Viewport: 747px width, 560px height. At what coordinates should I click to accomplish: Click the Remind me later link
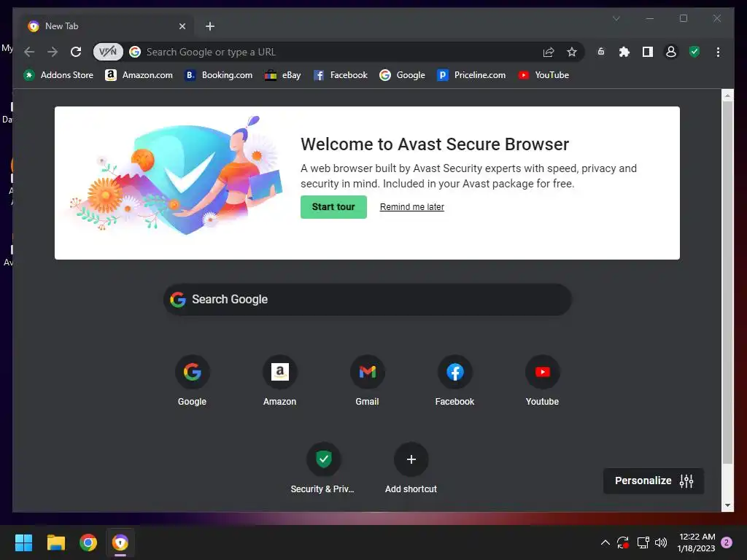(411, 206)
